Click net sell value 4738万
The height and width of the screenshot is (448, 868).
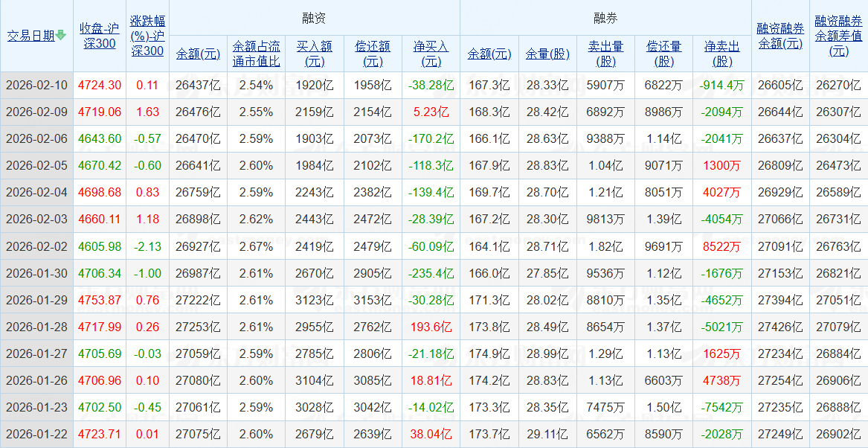722,380
